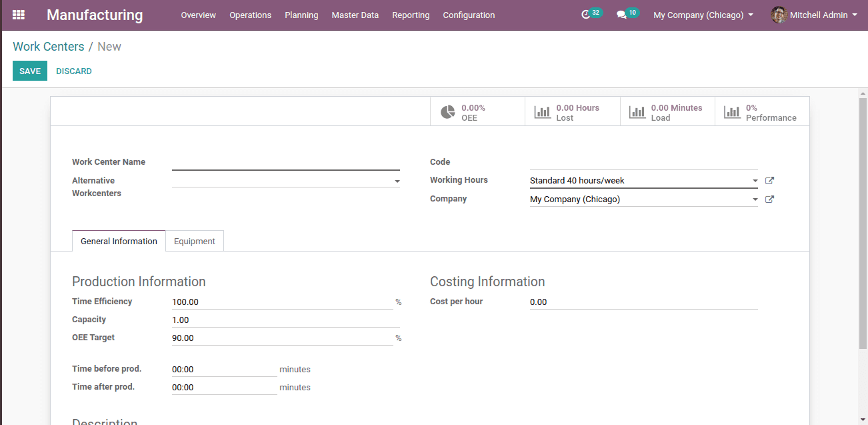Open the Performance bar chart stat button
Image resolution: width=868 pixels, height=425 pixels.
(x=762, y=112)
